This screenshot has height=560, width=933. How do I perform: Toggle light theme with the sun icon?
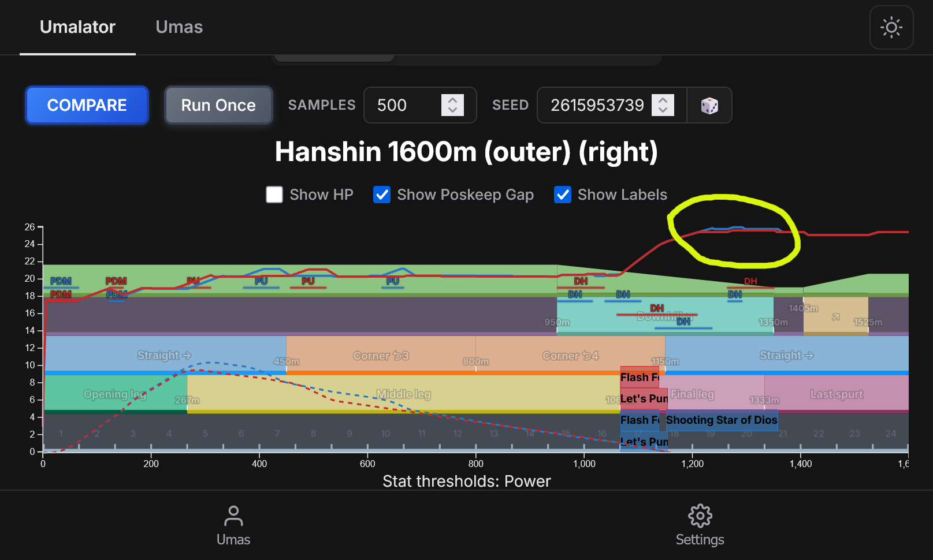point(891,27)
